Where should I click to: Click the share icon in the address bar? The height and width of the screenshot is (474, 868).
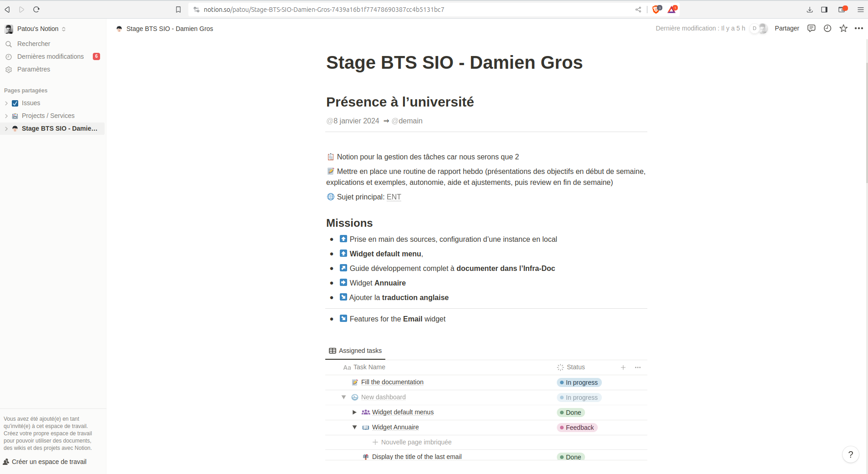click(638, 10)
